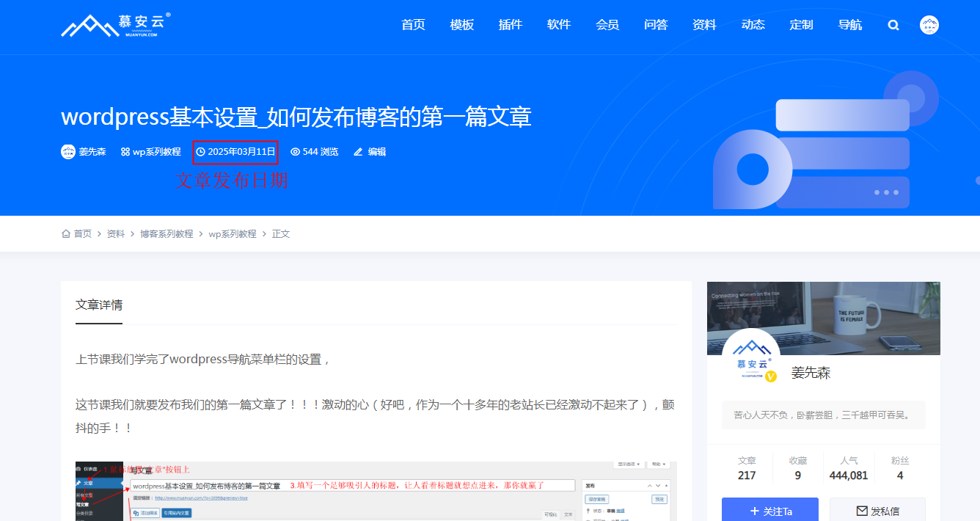The image size is (980, 521).
Task: Open the 会员 navigation menu item
Action: coord(607,25)
